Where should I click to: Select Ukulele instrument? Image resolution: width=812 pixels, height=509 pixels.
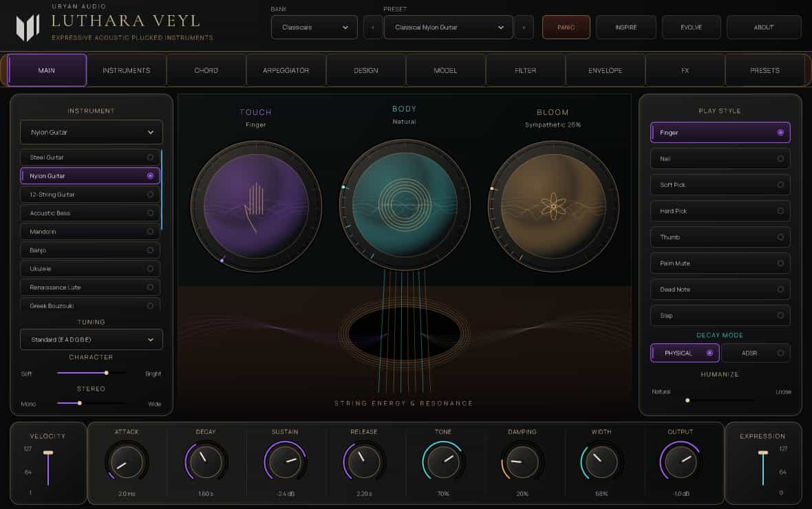[90, 269]
